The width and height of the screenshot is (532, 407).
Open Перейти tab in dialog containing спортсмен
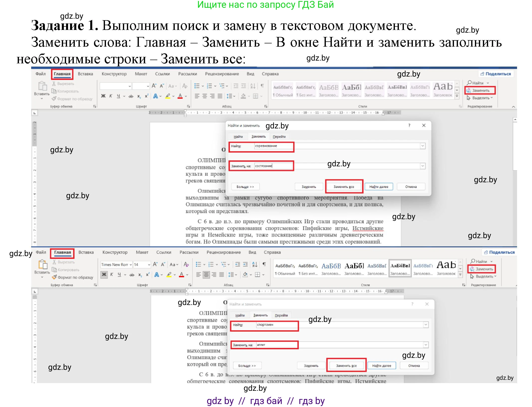[x=281, y=315]
